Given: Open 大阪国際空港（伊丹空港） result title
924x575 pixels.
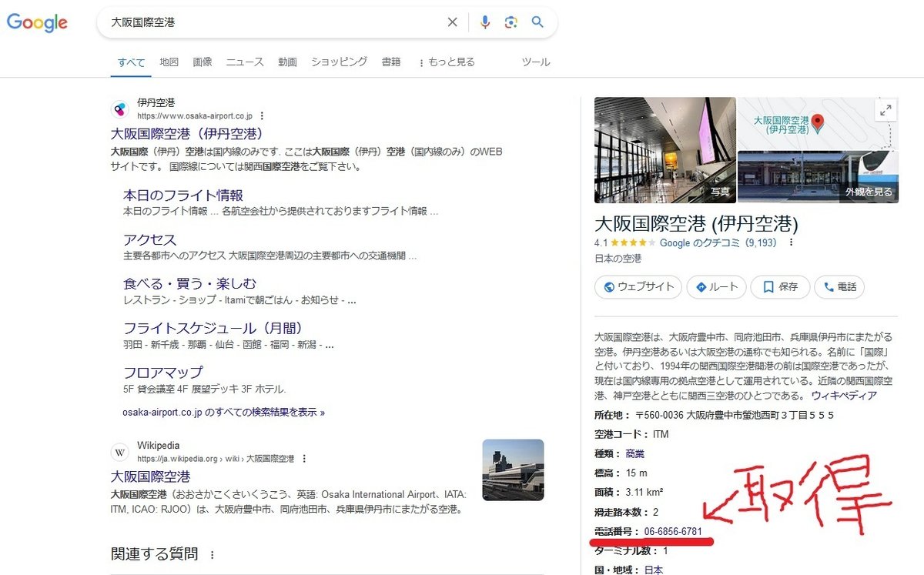Looking at the screenshot, I should coord(188,134).
